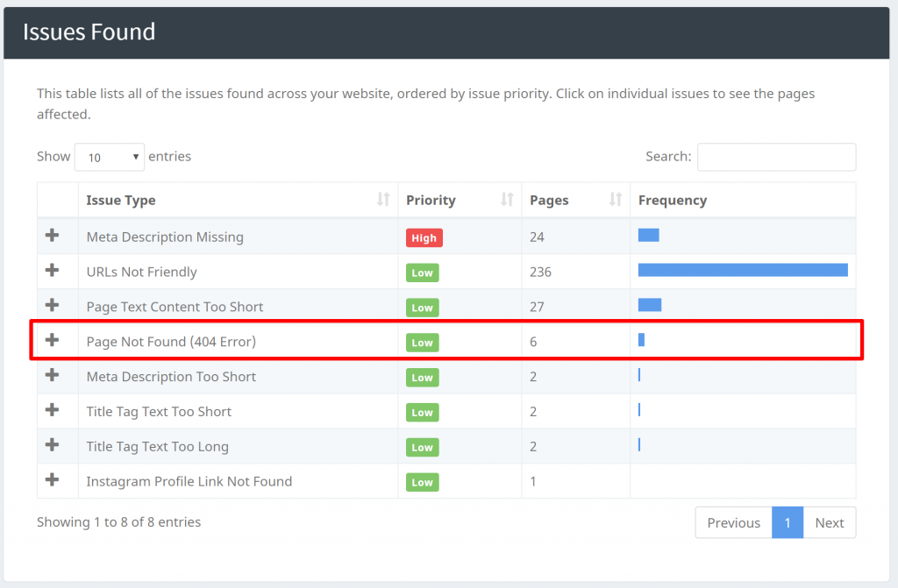Viewport: 898px width, 588px height.
Task: Click plus icon beside Page Not Found (404 Error)
Action: (x=52, y=340)
